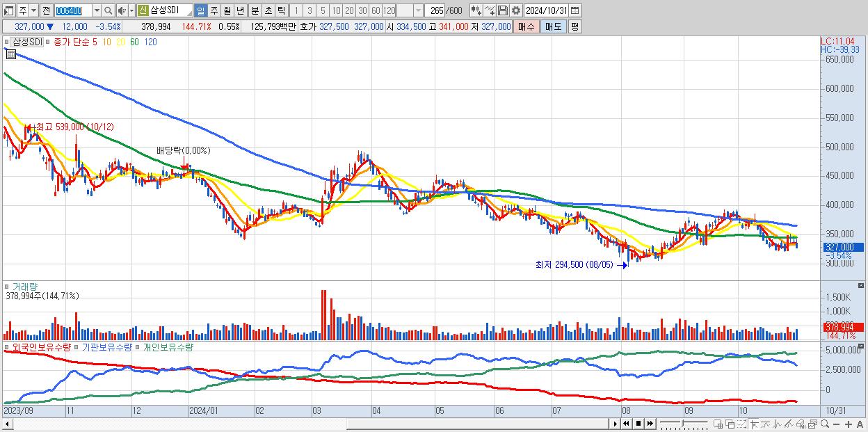Click the add-pane window icon in the bottom toolbar

(x=718, y=424)
